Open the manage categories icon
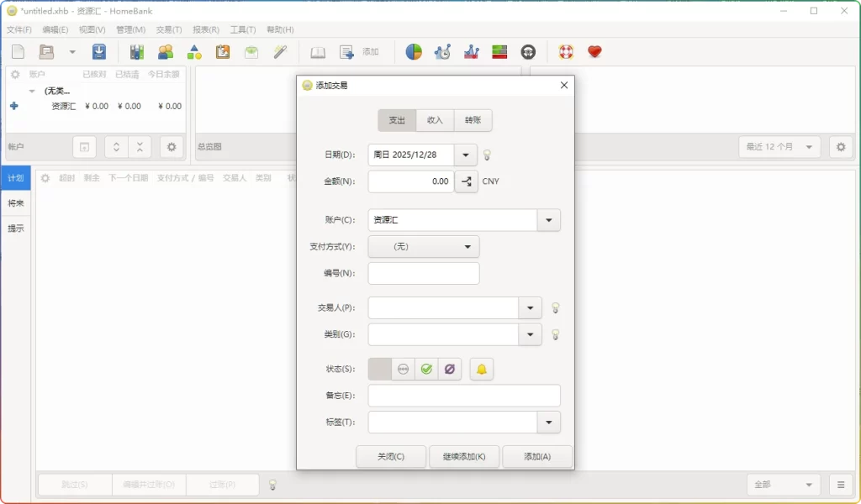This screenshot has height=504, width=861. 194,51
